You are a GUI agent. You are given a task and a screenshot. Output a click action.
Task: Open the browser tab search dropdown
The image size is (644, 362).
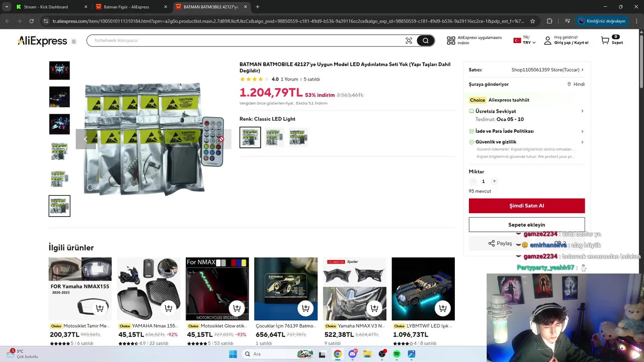click(x=6, y=7)
